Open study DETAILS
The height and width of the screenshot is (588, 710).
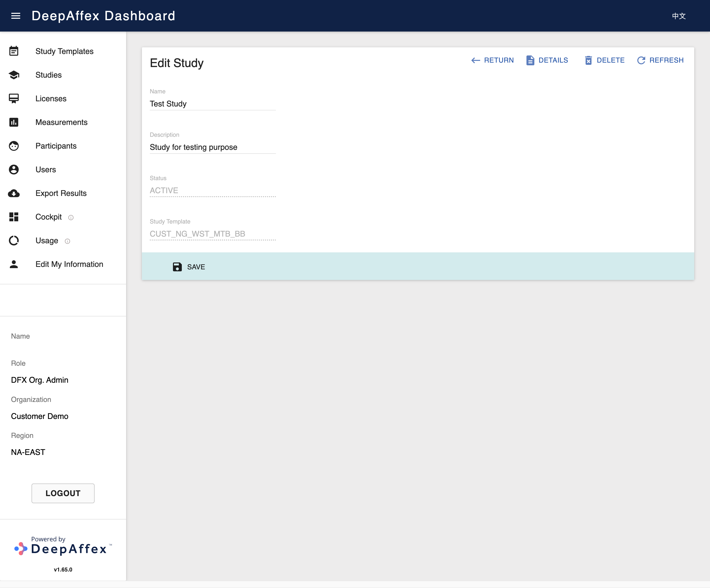pos(553,60)
